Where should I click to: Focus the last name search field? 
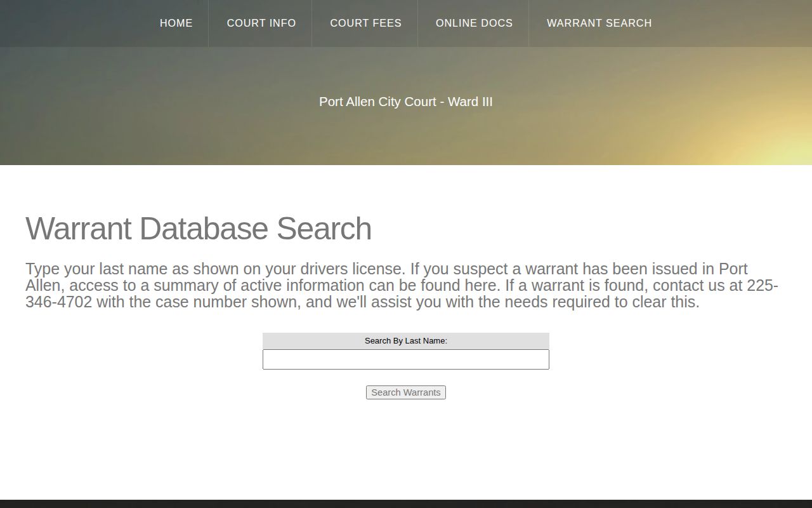point(406,359)
